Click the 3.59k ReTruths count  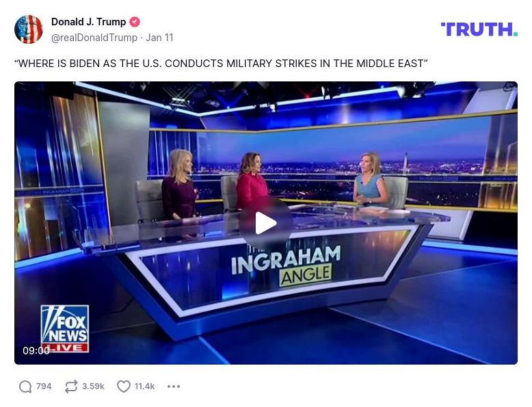pos(93,386)
